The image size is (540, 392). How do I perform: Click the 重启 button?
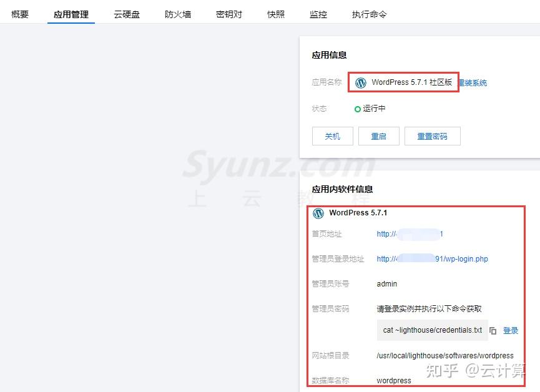click(x=379, y=137)
